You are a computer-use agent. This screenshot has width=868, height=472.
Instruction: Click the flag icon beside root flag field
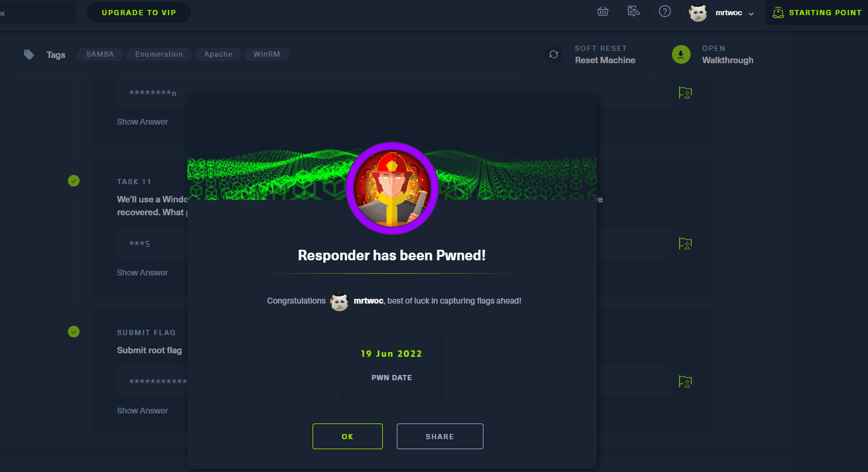[685, 381]
